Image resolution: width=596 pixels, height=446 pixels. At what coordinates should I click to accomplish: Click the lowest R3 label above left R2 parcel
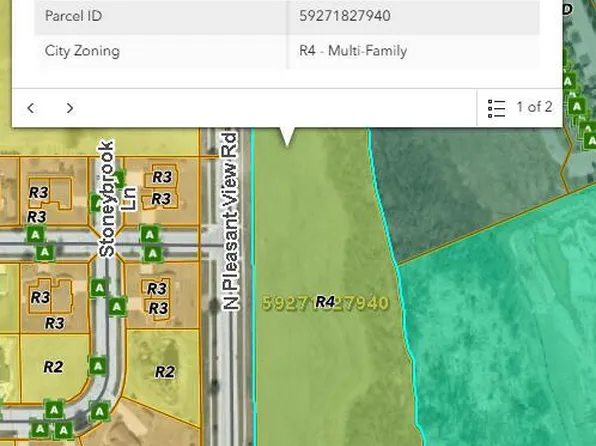[x=55, y=323]
